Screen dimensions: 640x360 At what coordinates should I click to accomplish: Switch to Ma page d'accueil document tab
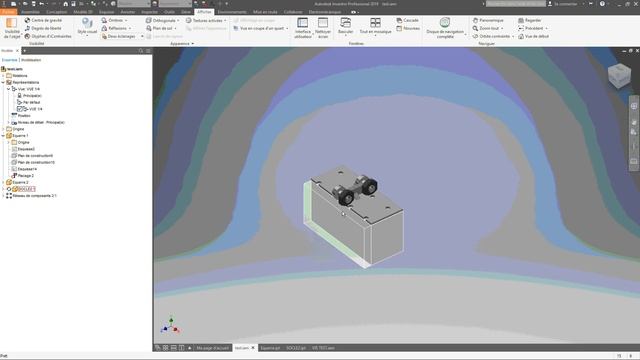[213, 348]
